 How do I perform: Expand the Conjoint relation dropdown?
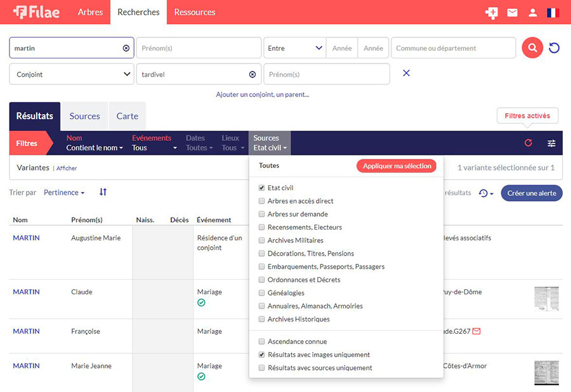point(72,74)
